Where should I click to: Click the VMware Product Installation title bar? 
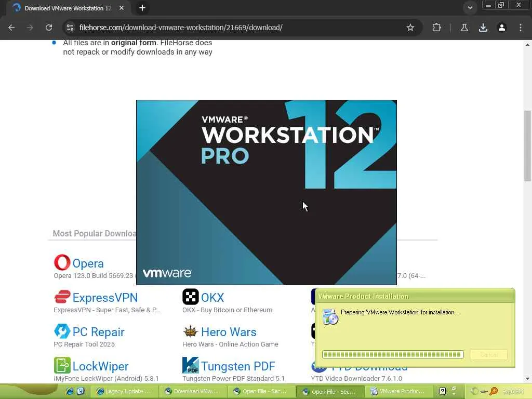click(415, 296)
